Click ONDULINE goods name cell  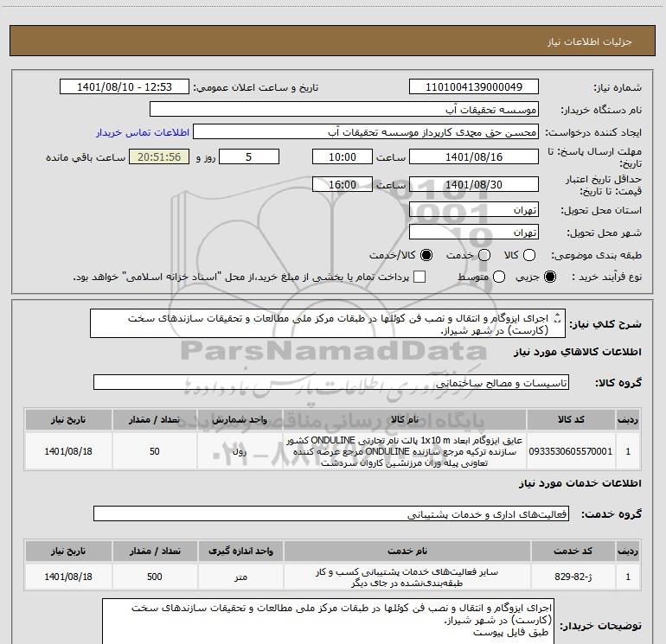coord(405,451)
